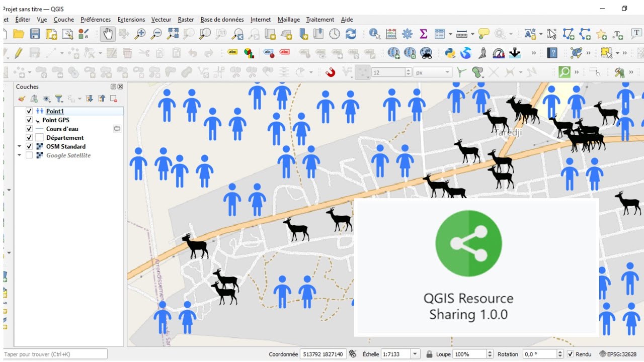Open the measure tool dropdown arrow
Image resolution: width=644 pixels, height=362 pixels.
point(472,34)
